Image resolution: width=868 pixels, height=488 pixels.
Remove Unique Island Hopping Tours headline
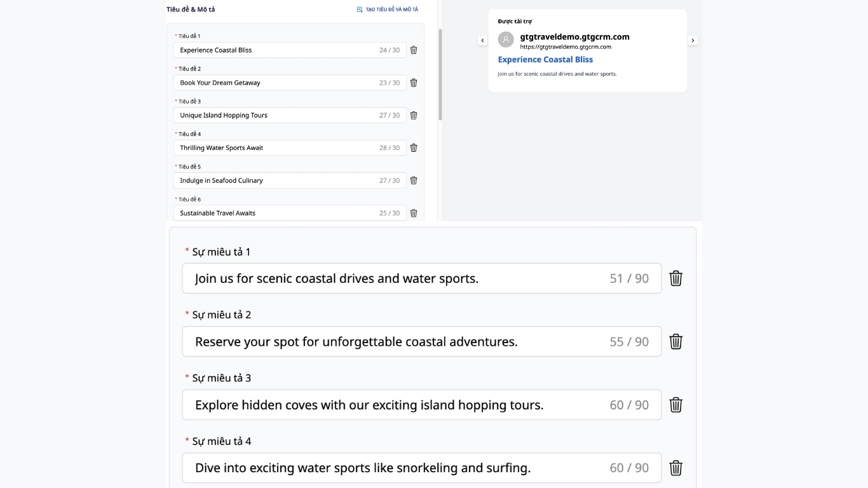414,115
